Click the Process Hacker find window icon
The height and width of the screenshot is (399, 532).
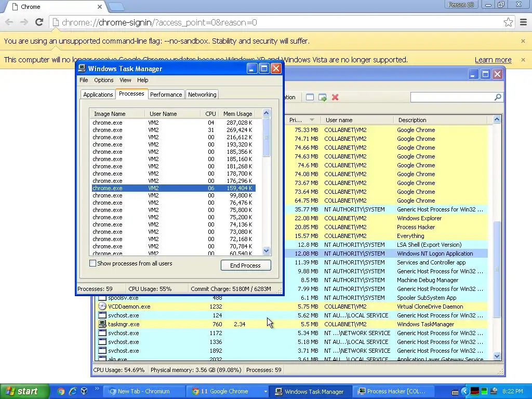310,97
